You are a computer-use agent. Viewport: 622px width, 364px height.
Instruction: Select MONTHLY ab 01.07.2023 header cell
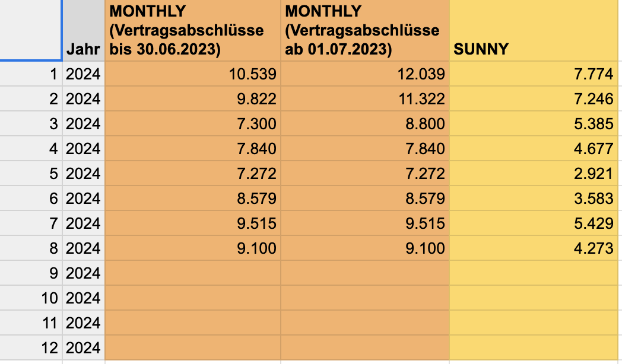tap(365, 30)
